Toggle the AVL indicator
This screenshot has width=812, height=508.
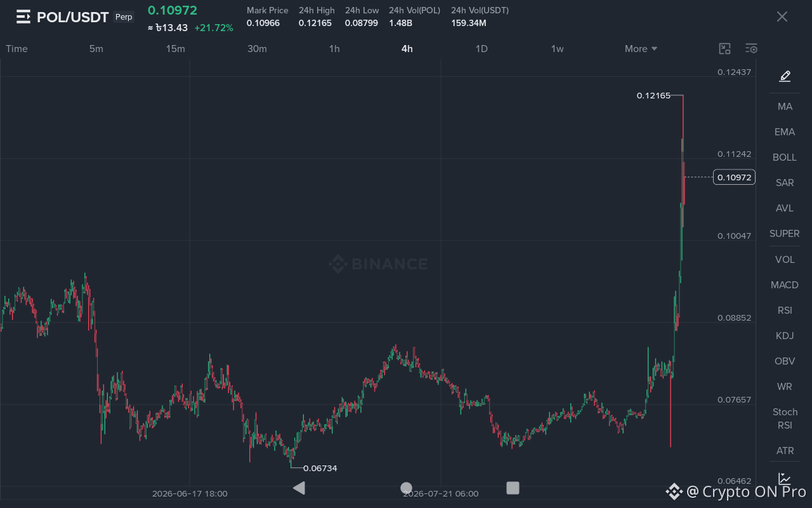pyautogui.click(x=785, y=208)
